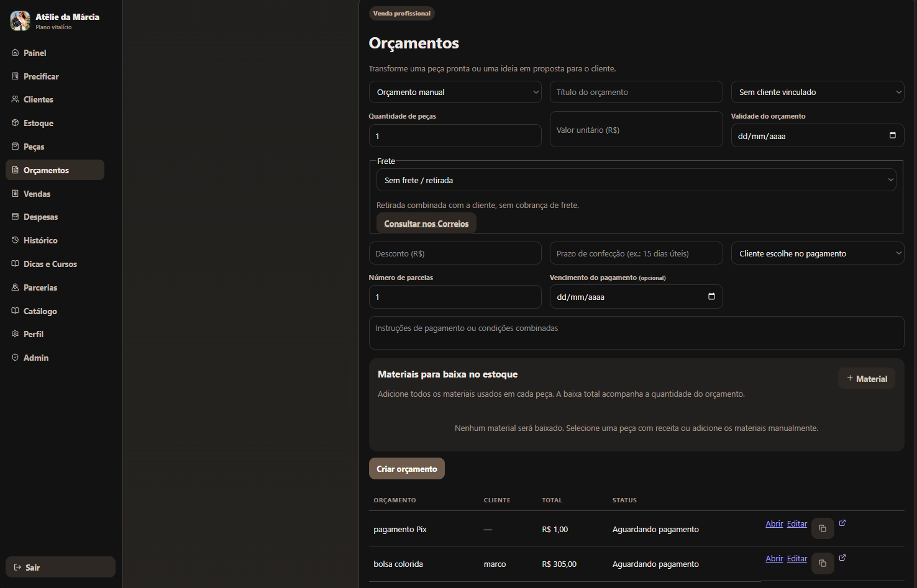917x588 pixels.
Task: Open bolsa colorida quote external link icon
Action: (x=842, y=558)
